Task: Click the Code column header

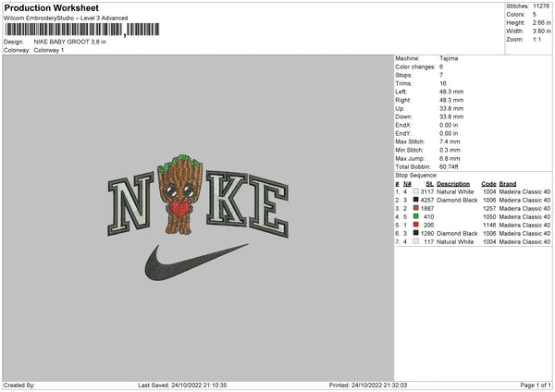Action: pyautogui.click(x=488, y=184)
